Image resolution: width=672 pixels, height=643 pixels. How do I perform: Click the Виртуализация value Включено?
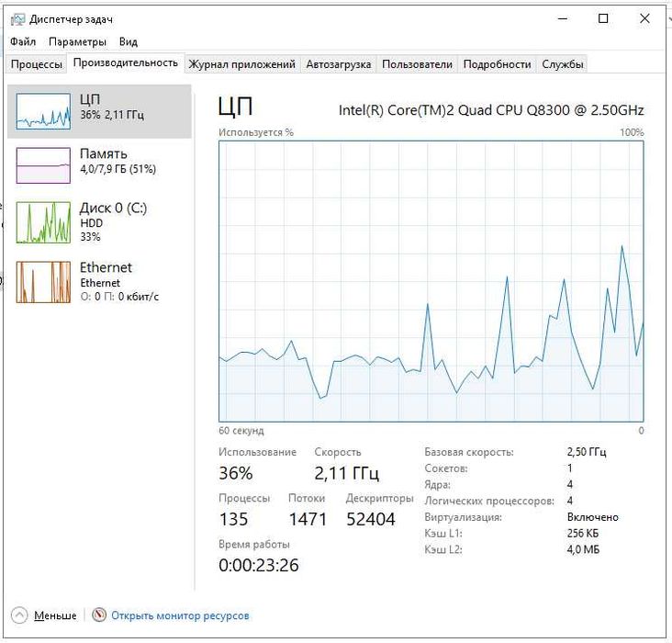pyautogui.click(x=593, y=517)
